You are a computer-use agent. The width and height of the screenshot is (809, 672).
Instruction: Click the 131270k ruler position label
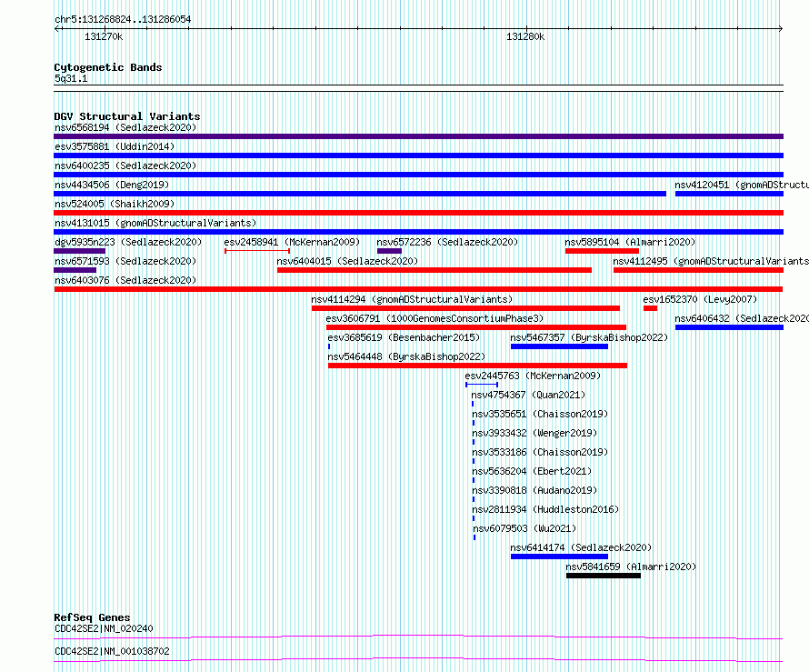pos(104,36)
